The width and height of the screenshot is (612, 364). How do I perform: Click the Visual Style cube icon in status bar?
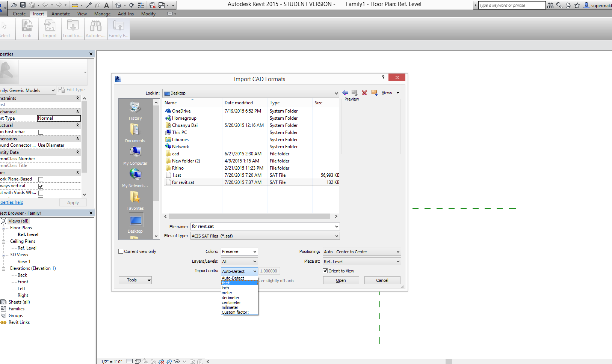[x=138, y=361]
